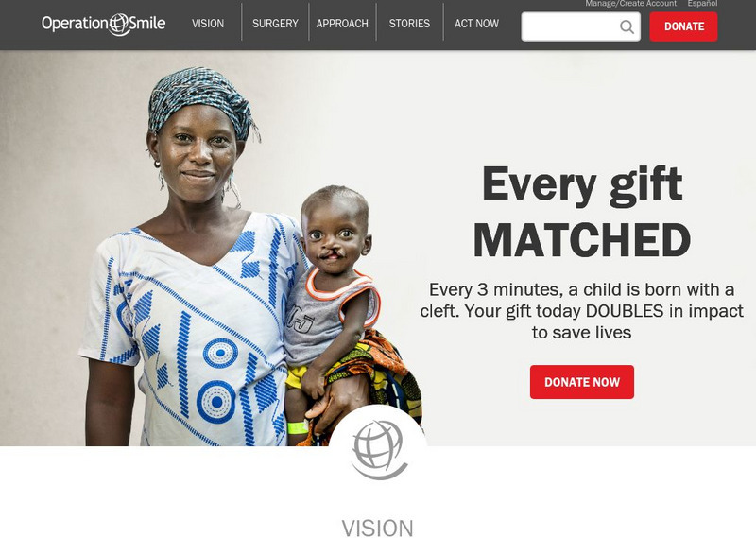This screenshot has width=756, height=538.
Task: Go to the Approach section
Action: point(342,23)
